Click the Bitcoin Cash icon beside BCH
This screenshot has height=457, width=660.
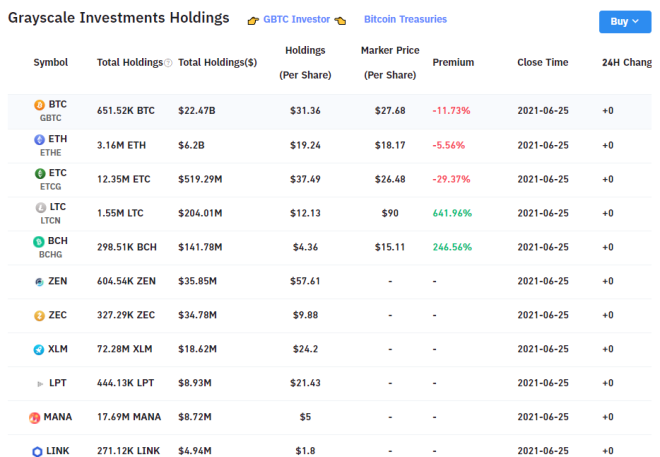tap(38, 242)
